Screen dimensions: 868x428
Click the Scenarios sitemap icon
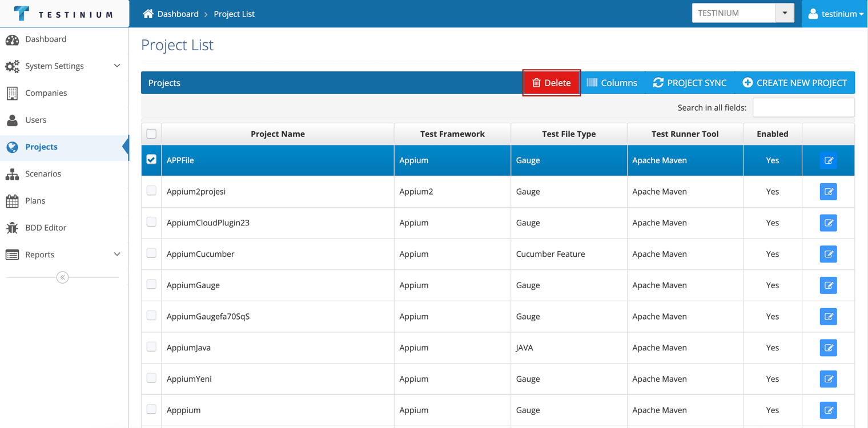coord(12,174)
